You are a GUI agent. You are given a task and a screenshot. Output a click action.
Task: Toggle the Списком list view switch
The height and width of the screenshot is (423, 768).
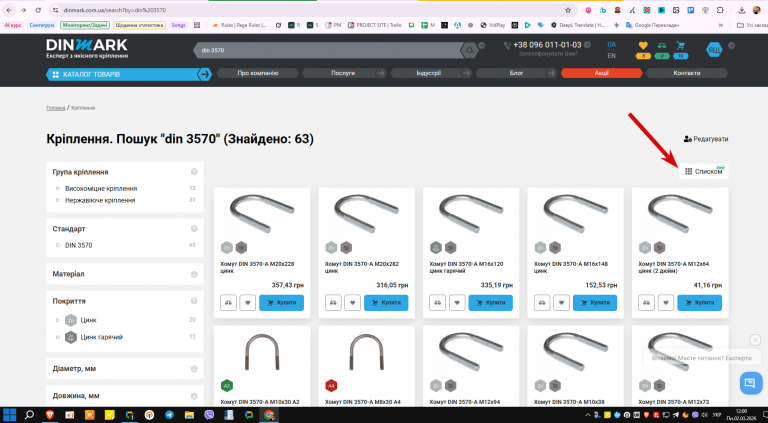pyautogui.click(x=703, y=171)
